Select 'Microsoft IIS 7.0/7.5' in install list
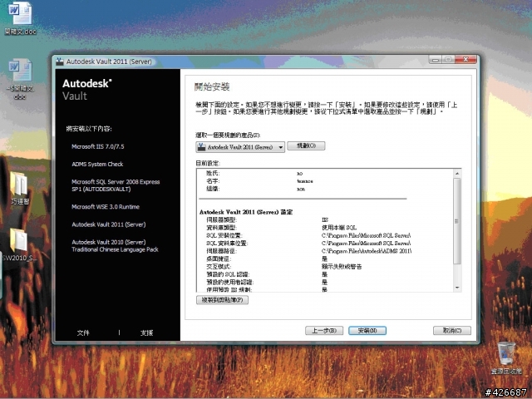This screenshot has height=399, width=532. [98, 146]
